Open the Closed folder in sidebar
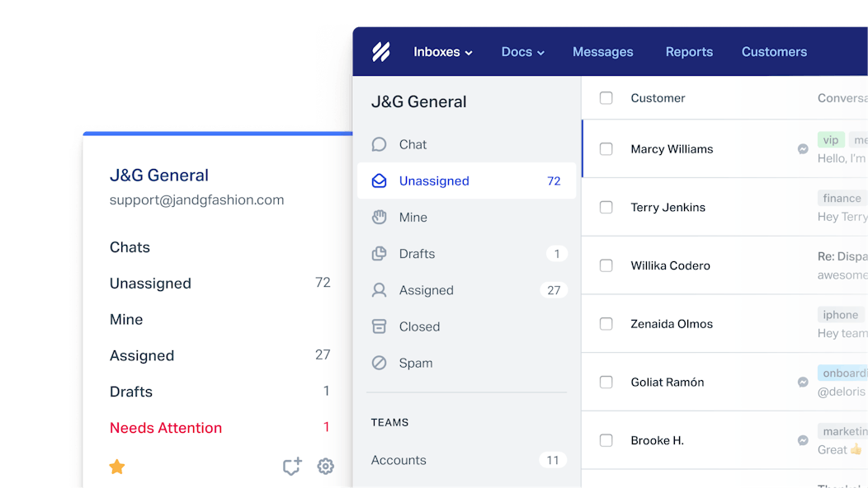 pos(467,326)
